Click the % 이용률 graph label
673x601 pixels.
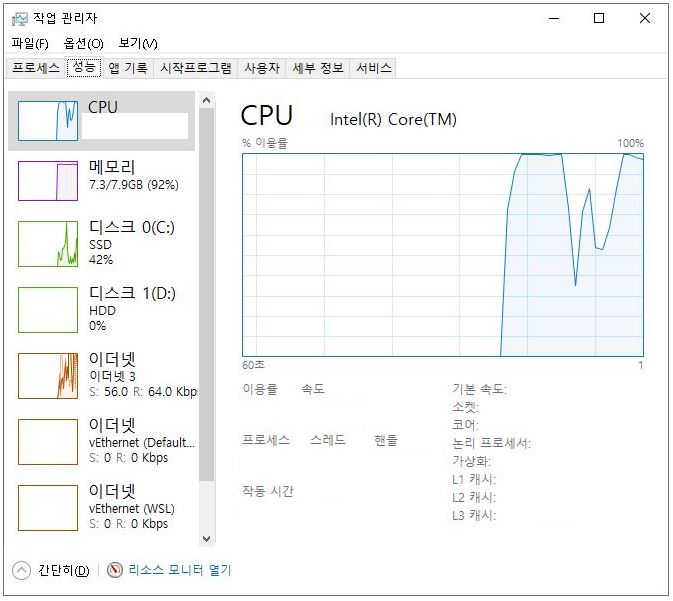[x=265, y=143]
